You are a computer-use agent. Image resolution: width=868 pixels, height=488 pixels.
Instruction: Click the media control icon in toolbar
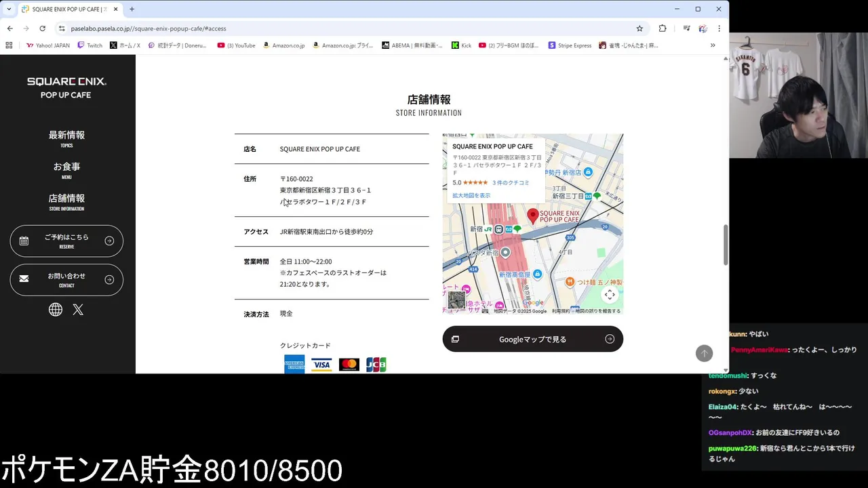[686, 28]
